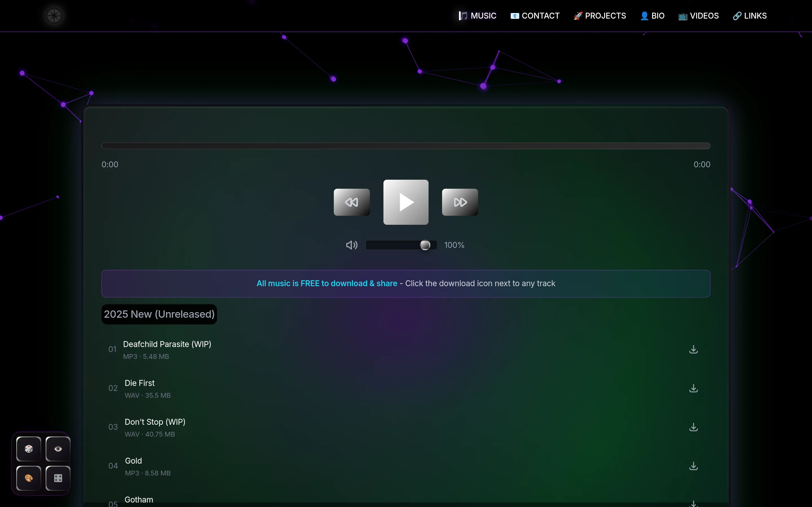Switch to the BIO section
Viewport: 812px width, 507px height.
[x=651, y=15]
